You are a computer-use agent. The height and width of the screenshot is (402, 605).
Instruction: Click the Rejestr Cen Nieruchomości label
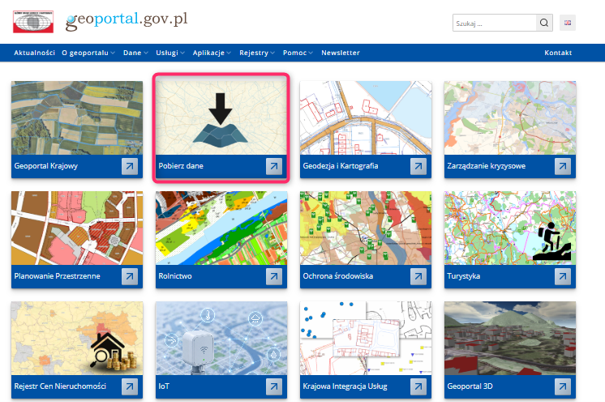tap(60, 387)
